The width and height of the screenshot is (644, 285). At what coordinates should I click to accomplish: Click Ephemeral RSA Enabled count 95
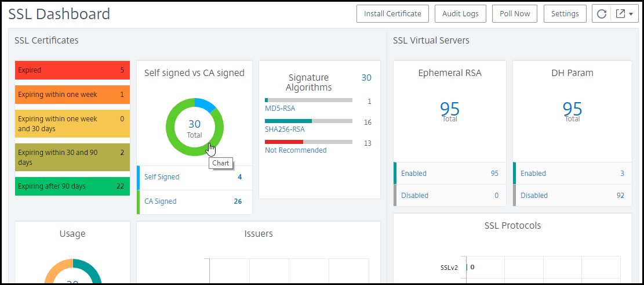(494, 173)
